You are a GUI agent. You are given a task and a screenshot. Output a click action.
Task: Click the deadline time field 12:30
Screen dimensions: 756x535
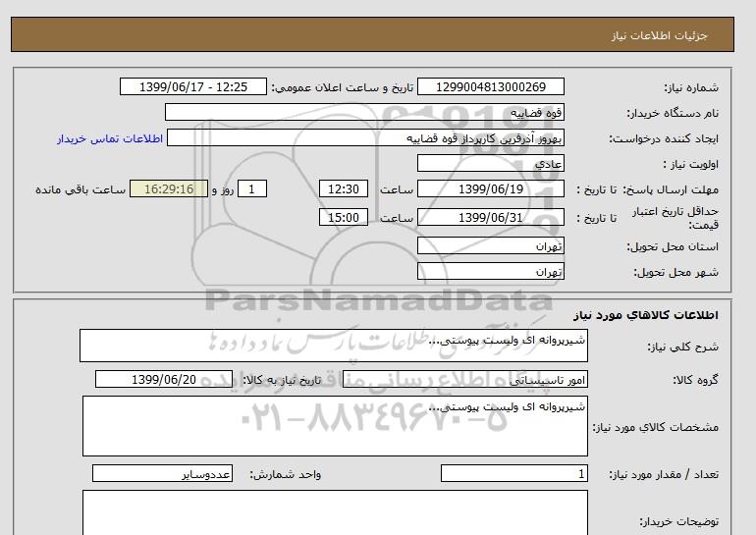(344, 188)
